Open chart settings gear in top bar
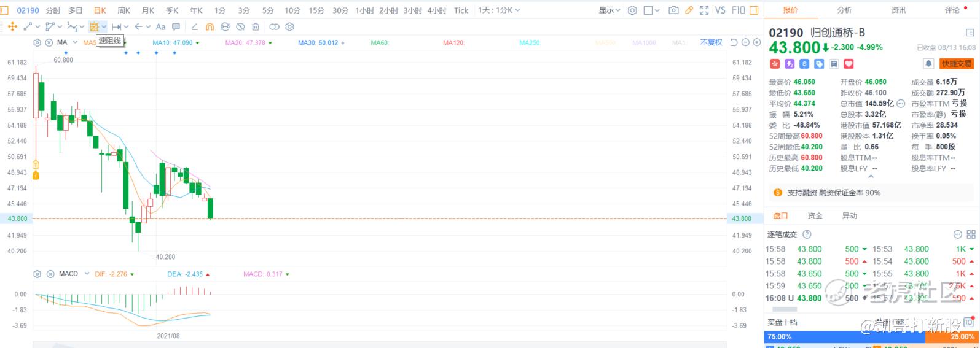 [x=632, y=10]
